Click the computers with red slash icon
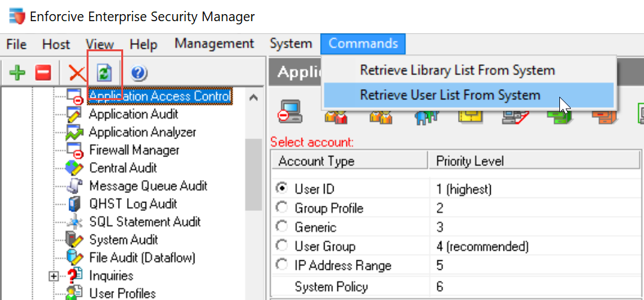 [515, 116]
